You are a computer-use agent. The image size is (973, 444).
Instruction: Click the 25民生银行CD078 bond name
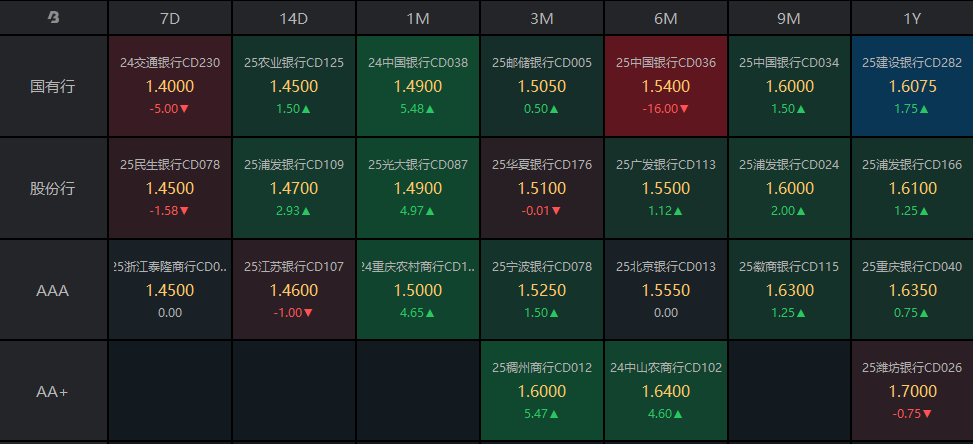tap(170, 164)
